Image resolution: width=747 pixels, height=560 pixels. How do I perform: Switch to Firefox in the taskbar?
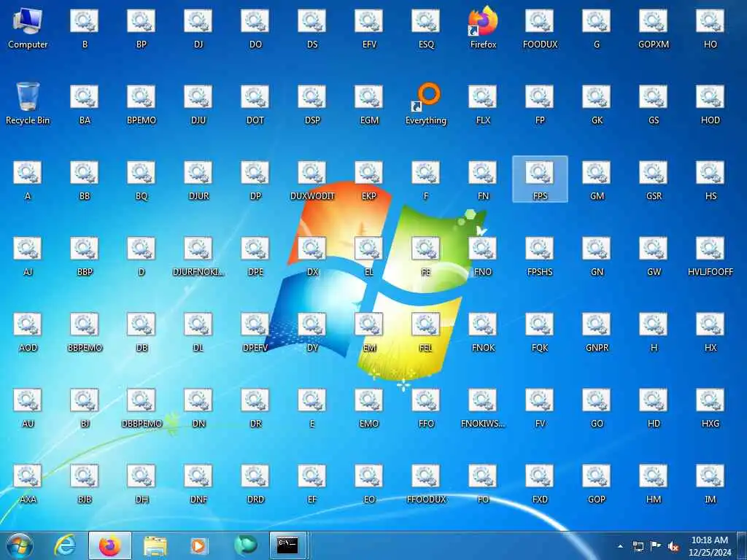pyautogui.click(x=110, y=545)
